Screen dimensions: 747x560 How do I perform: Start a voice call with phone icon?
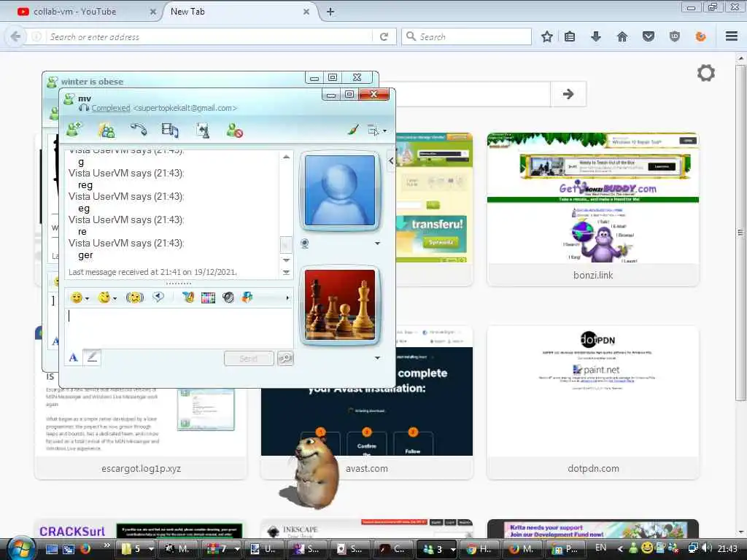click(x=139, y=130)
